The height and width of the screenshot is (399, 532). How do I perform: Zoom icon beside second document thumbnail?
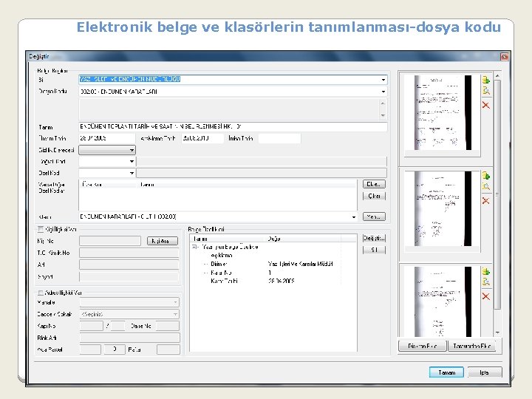[x=486, y=186]
